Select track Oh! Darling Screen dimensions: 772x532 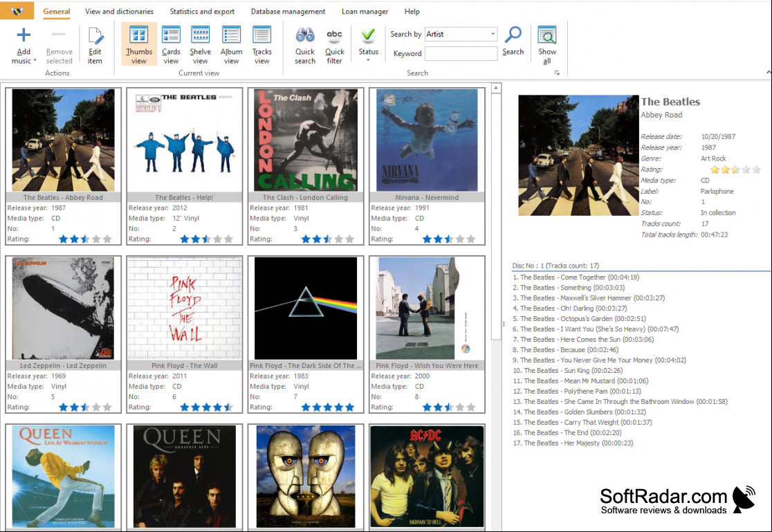(x=570, y=309)
